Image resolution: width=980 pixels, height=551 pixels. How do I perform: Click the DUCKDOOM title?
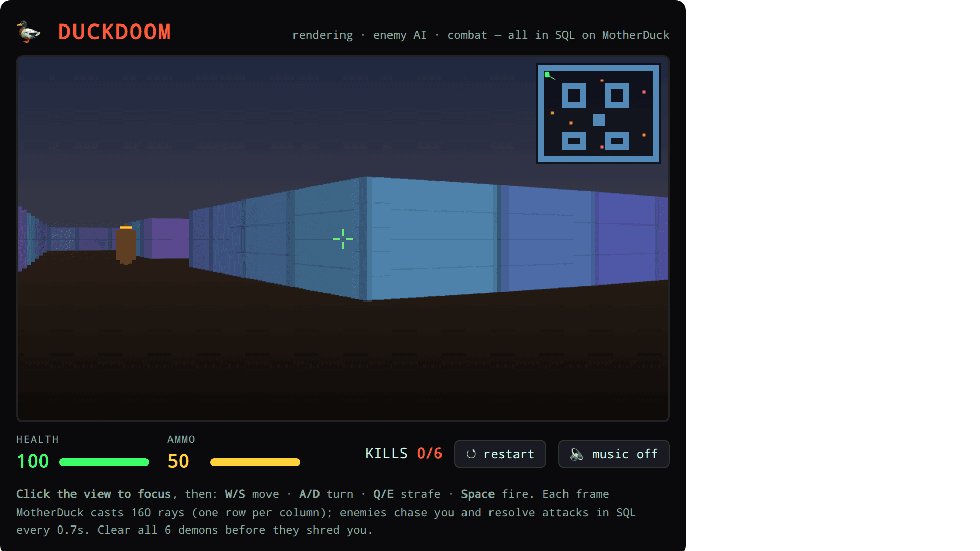[x=114, y=32]
